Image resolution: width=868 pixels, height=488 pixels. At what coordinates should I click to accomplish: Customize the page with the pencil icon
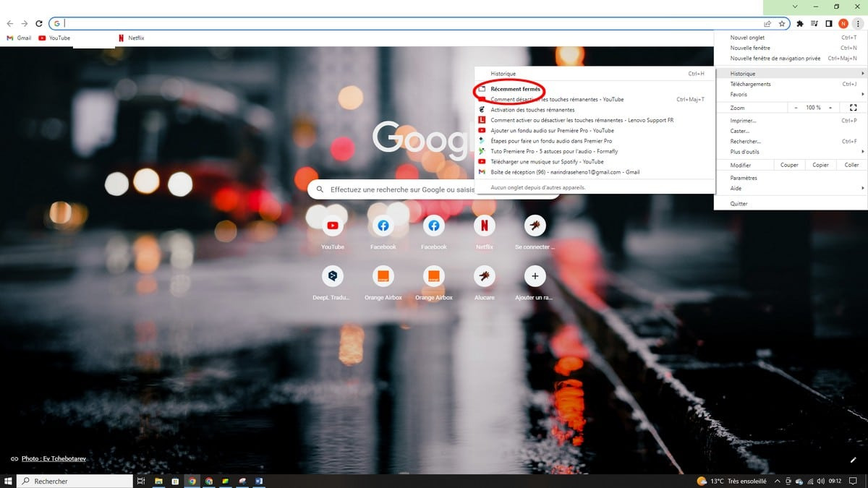853,459
